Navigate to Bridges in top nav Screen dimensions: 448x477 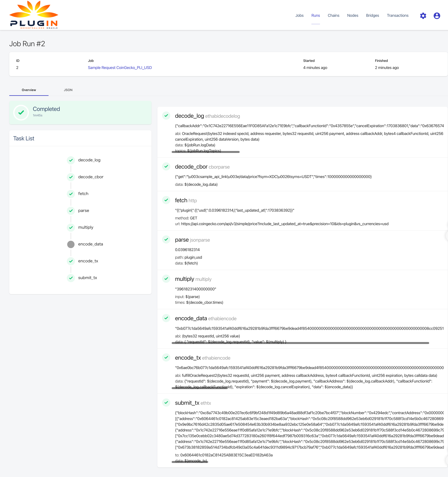(x=372, y=16)
